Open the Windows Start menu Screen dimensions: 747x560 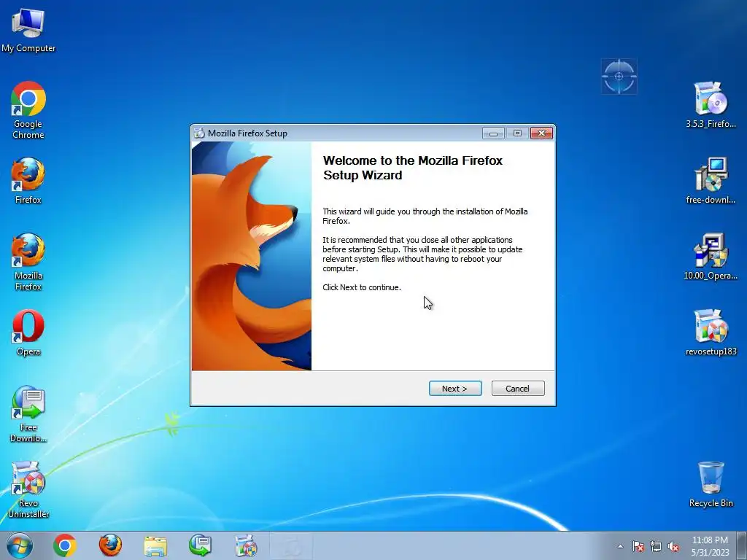pyautogui.click(x=20, y=545)
